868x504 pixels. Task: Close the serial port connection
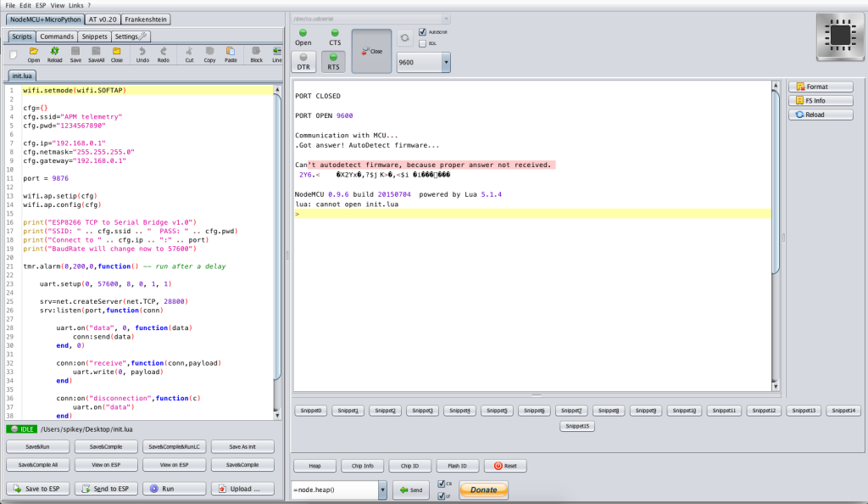point(371,51)
